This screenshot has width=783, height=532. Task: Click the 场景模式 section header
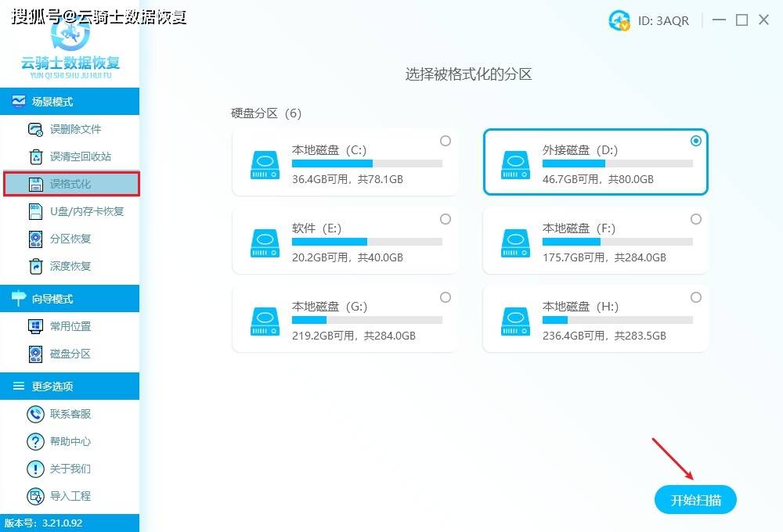point(70,102)
